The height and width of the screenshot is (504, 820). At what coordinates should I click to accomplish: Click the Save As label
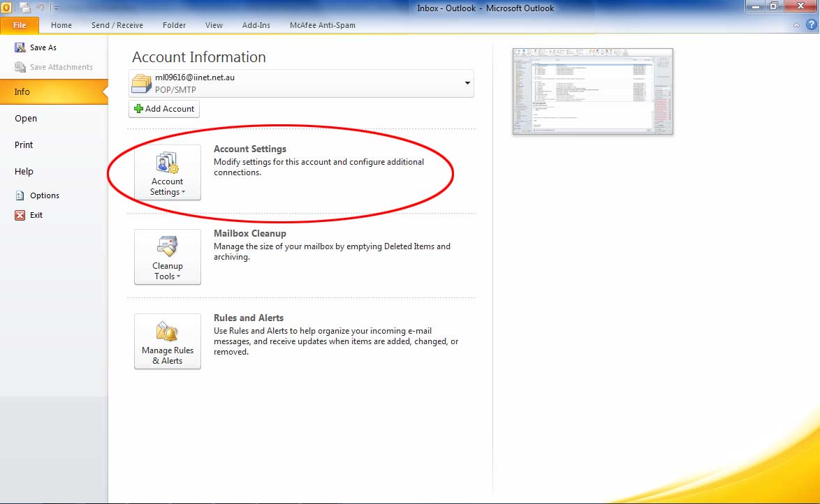coord(43,47)
